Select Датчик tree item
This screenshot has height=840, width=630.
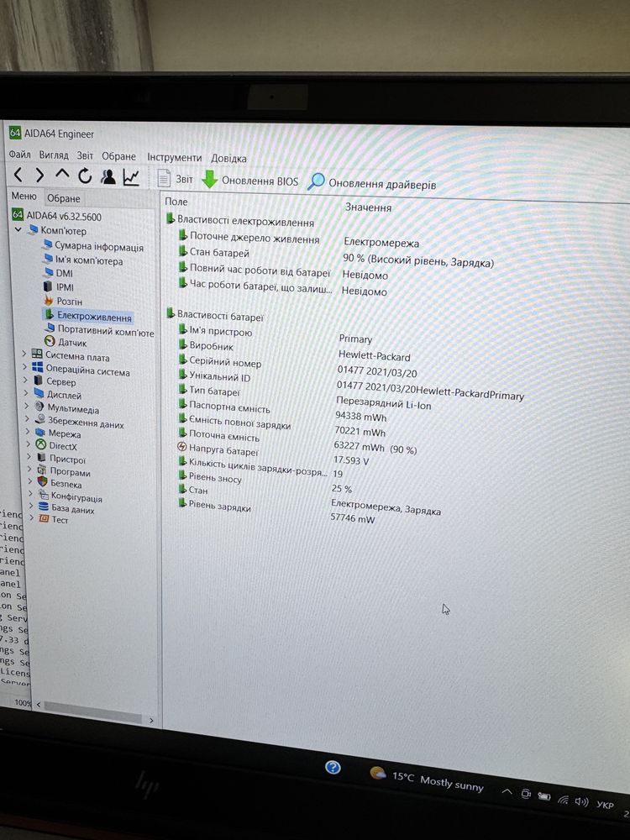point(66,342)
